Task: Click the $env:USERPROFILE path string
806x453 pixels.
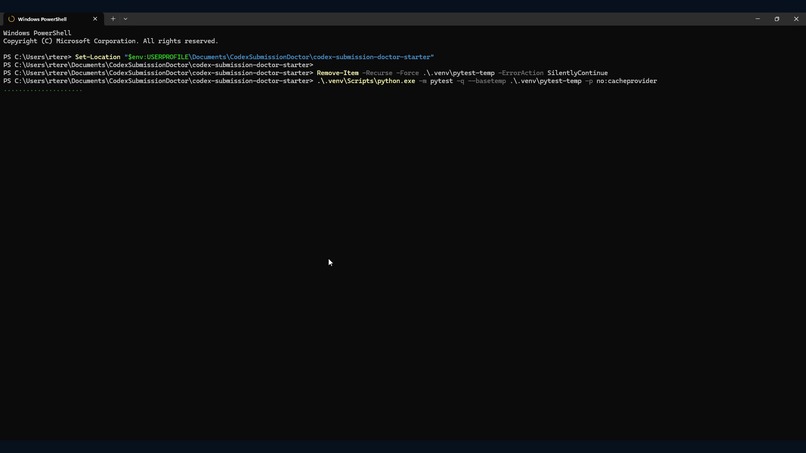Action: point(279,57)
